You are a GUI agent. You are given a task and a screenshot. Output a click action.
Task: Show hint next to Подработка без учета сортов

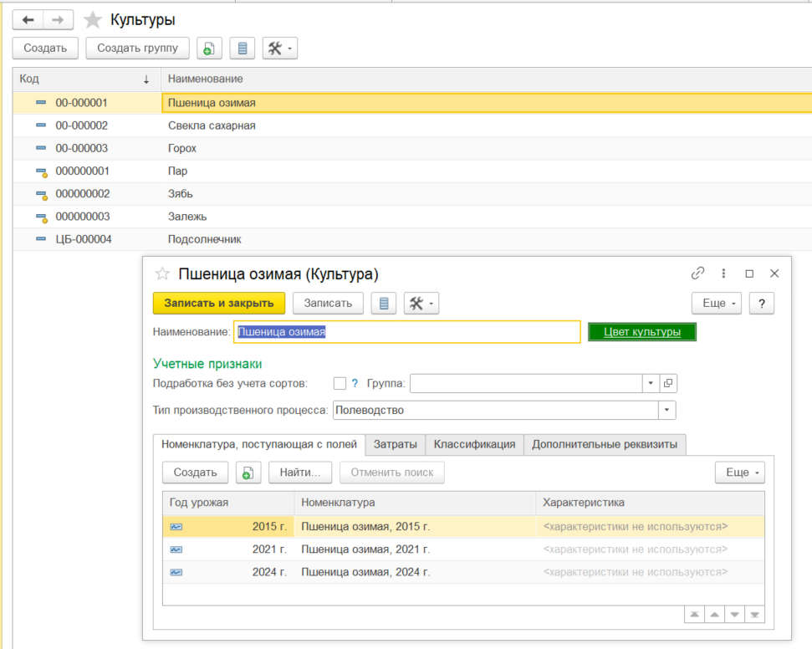tap(355, 383)
